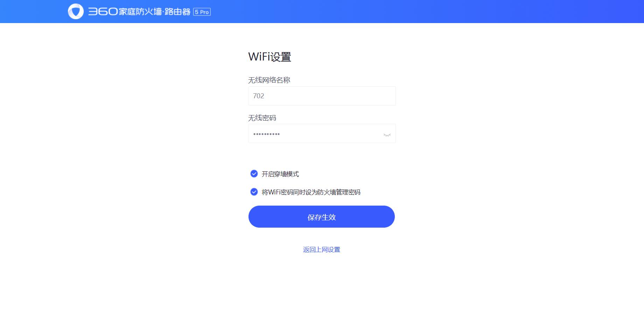Click the 360 shield logo icon
The height and width of the screenshot is (314, 644).
[x=76, y=12]
